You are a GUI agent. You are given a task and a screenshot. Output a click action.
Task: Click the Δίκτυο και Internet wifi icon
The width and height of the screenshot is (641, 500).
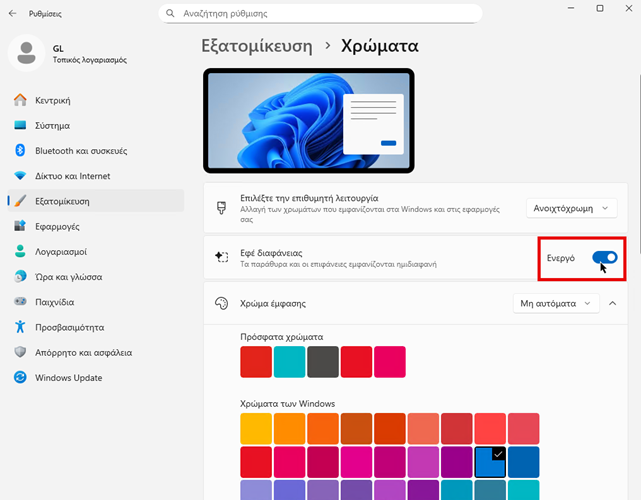point(20,176)
